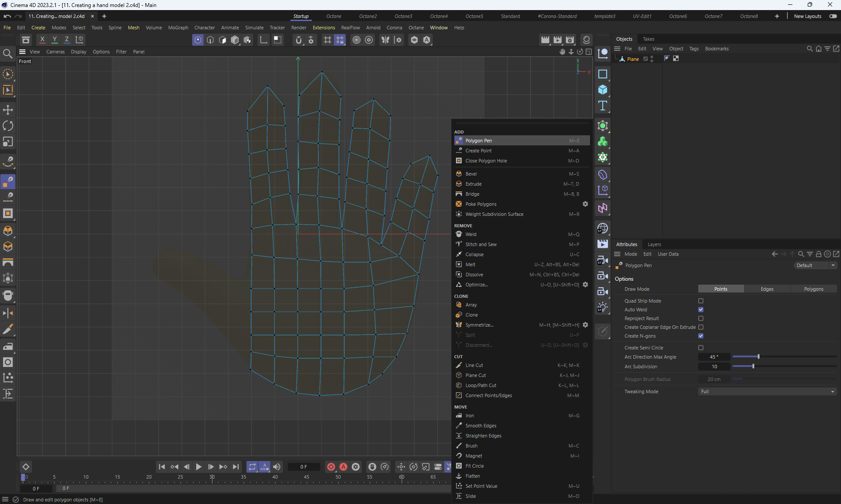Viewport: 841px width, 504px height.
Task: Adjust the Arc Direction Max Angle slider
Action: coord(759,357)
